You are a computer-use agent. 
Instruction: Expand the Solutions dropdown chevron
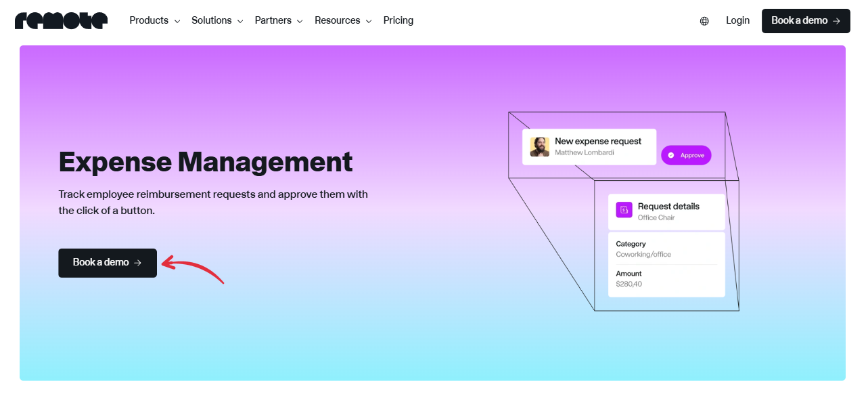(240, 22)
